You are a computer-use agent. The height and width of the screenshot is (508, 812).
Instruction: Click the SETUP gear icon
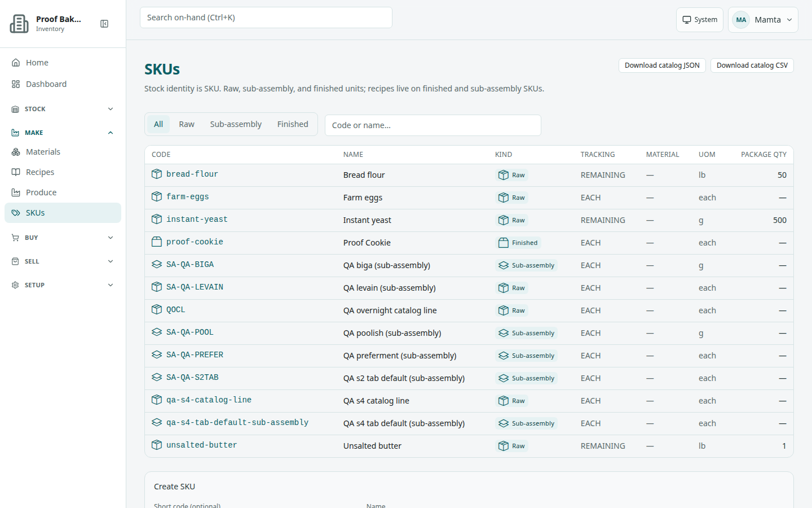(x=15, y=285)
